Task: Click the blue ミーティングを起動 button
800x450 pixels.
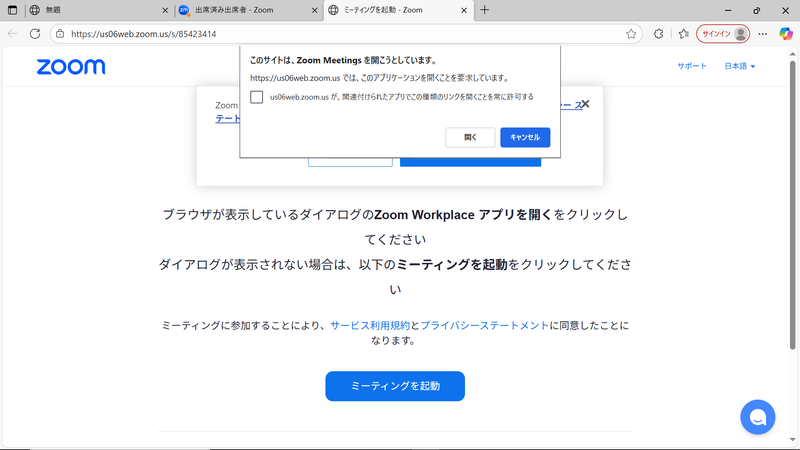Action: pyautogui.click(x=395, y=386)
